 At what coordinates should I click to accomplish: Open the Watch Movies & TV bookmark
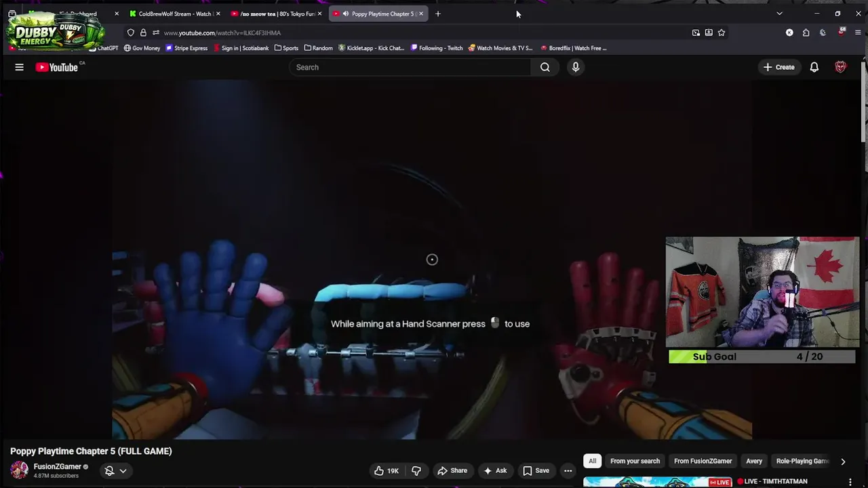tap(500, 48)
